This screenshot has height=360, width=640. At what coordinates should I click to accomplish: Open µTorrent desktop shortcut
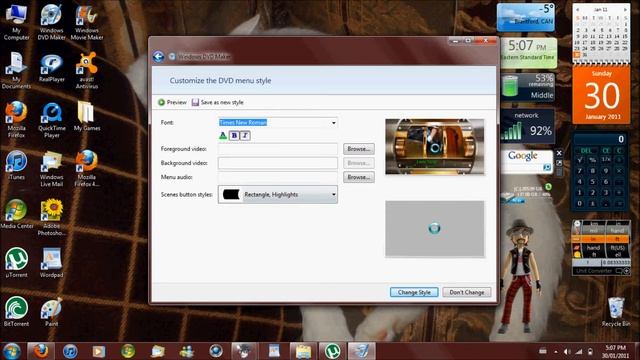[16, 263]
